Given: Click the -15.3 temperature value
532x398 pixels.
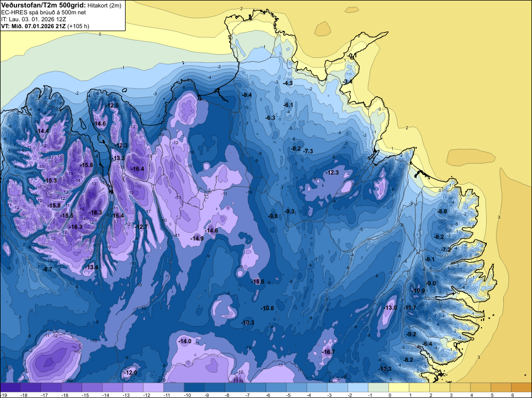Looking at the screenshot, I should point(51,180).
